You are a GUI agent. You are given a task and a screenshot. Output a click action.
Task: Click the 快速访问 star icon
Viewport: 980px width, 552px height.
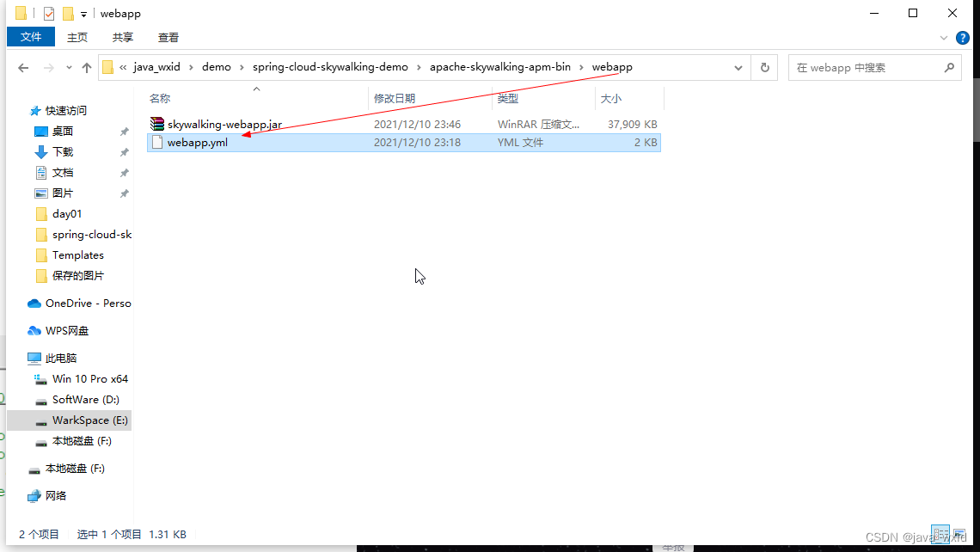(x=35, y=111)
